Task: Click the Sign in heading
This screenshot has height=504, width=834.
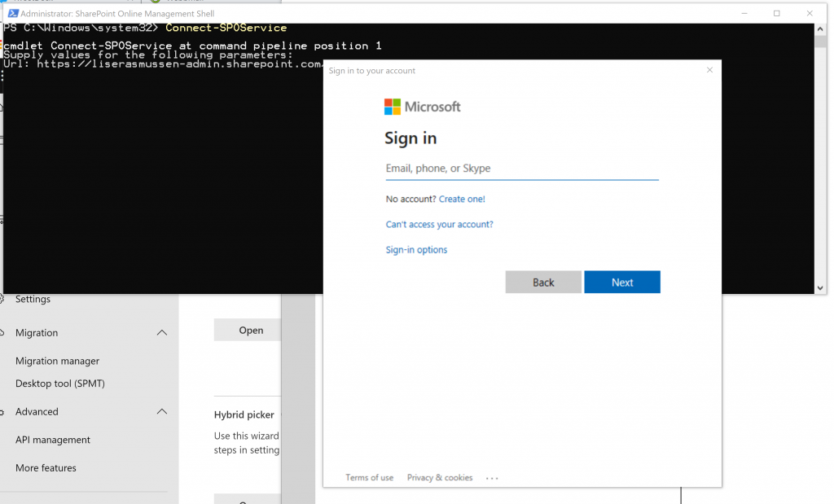Action: tap(410, 138)
